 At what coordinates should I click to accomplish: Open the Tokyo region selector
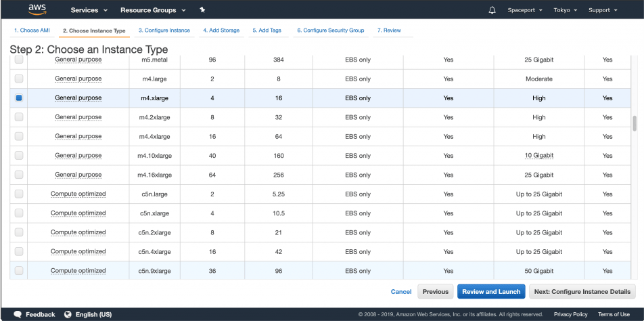click(x=566, y=10)
